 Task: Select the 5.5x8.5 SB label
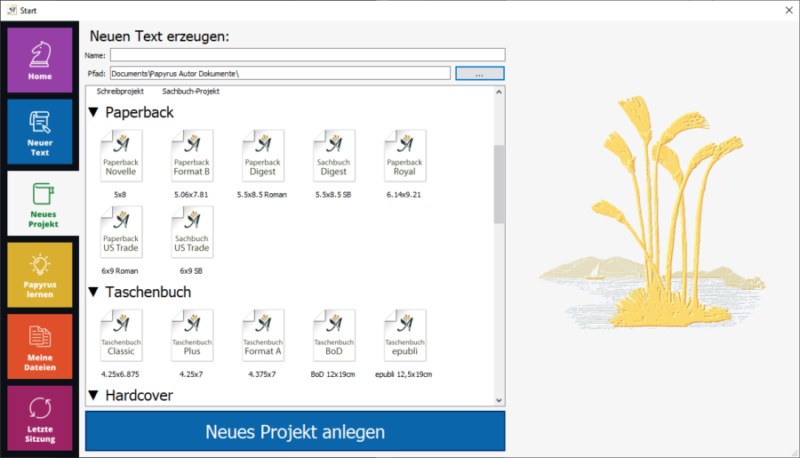(x=333, y=194)
